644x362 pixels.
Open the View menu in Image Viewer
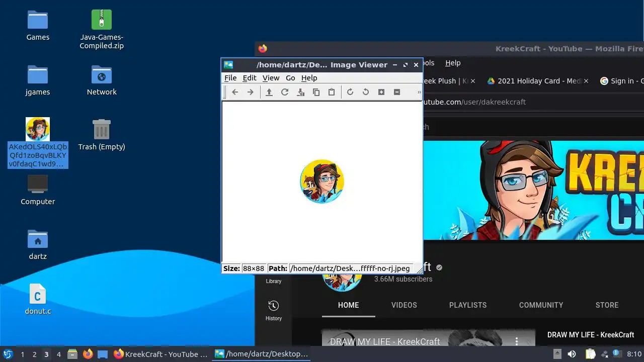pos(271,78)
